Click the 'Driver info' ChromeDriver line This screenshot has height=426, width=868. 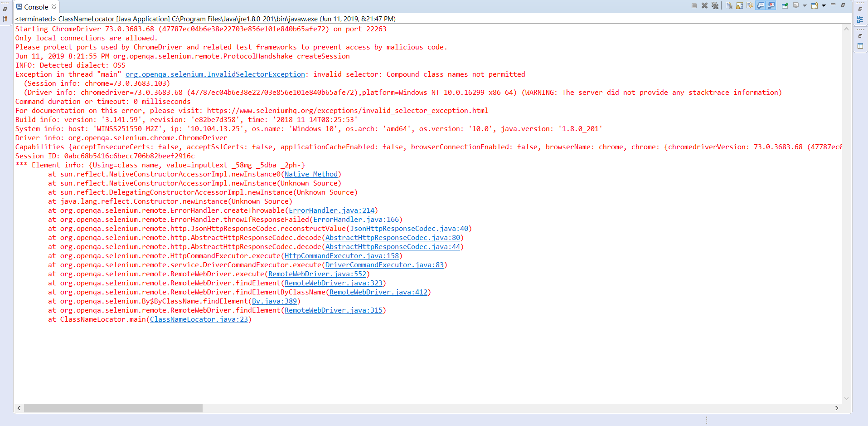click(x=121, y=138)
